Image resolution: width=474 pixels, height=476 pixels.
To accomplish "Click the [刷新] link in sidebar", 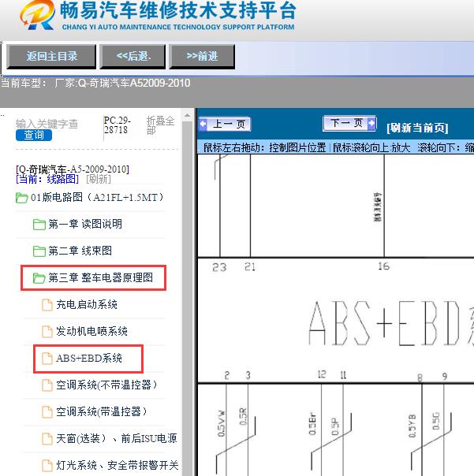I will [x=99, y=179].
